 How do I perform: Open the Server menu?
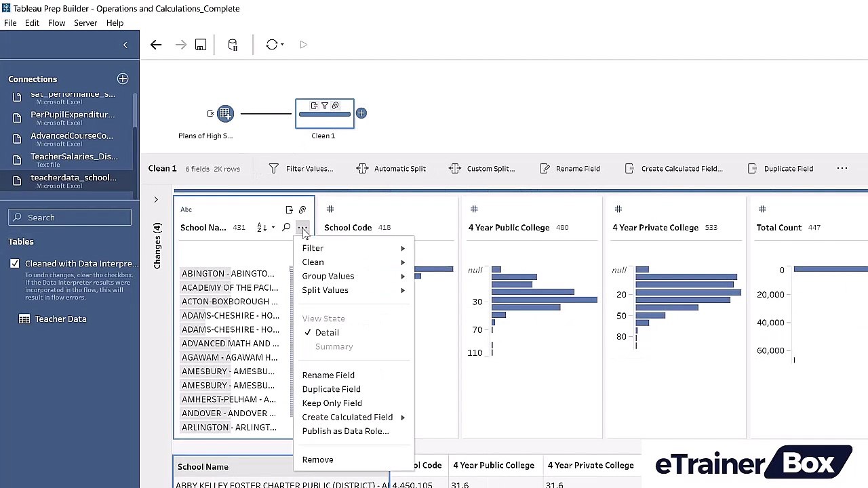85,23
